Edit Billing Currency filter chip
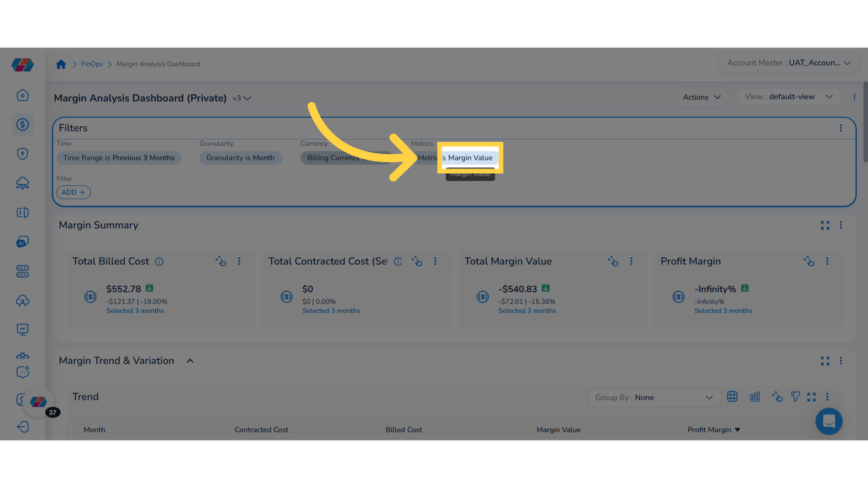868x488 pixels. [346, 158]
